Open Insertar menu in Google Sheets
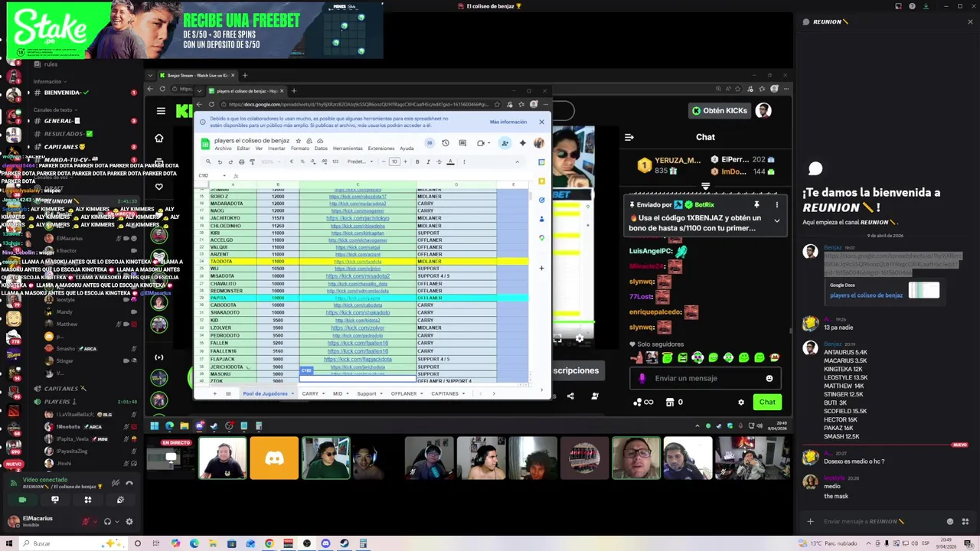 tap(276, 148)
